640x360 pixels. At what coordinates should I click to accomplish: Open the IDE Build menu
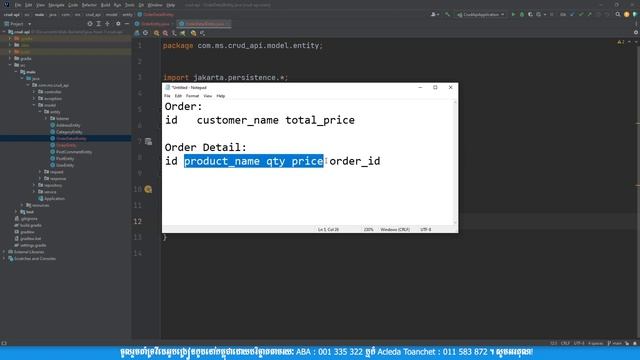(105, 5)
